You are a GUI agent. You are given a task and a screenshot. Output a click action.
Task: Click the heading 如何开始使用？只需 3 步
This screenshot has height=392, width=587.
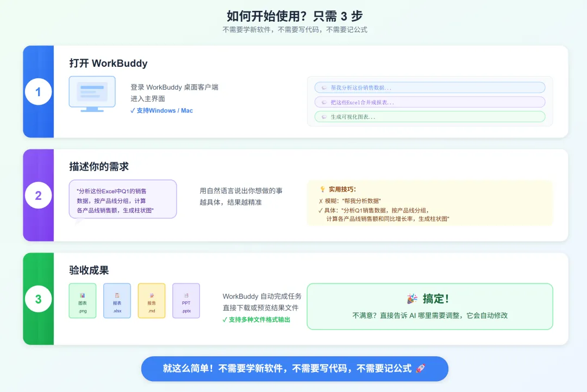[295, 16]
